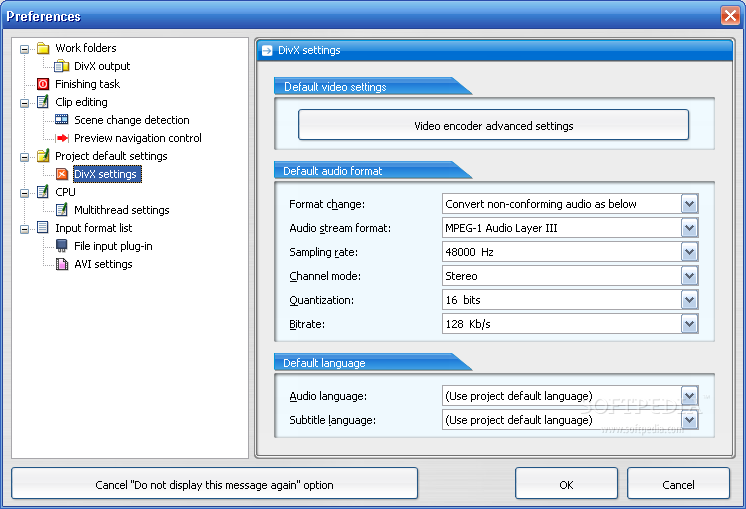Image resolution: width=746 pixels, height=509 pixels.
Task: Select Clip editing in the tree
Action: click(x=81, y=102)
